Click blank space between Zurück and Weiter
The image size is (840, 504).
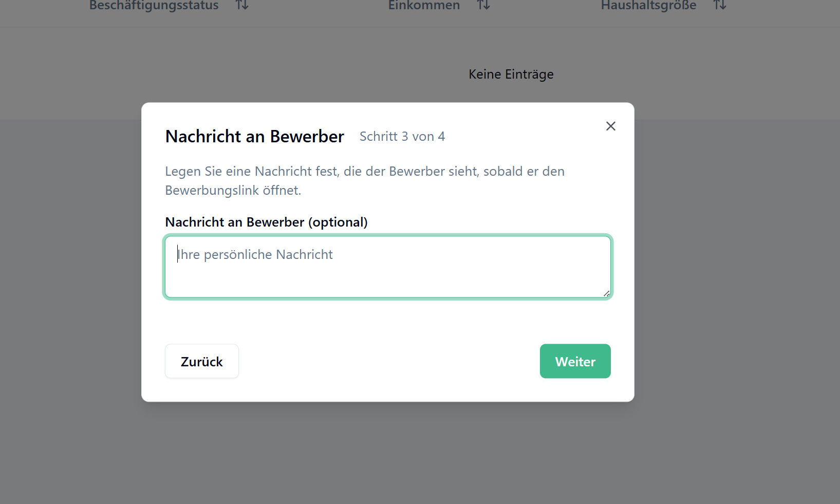(x=388, y=362)
